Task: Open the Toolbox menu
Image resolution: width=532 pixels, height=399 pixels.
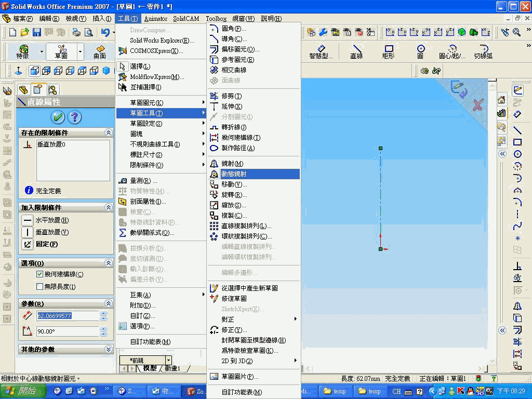Action: point(216,19)
